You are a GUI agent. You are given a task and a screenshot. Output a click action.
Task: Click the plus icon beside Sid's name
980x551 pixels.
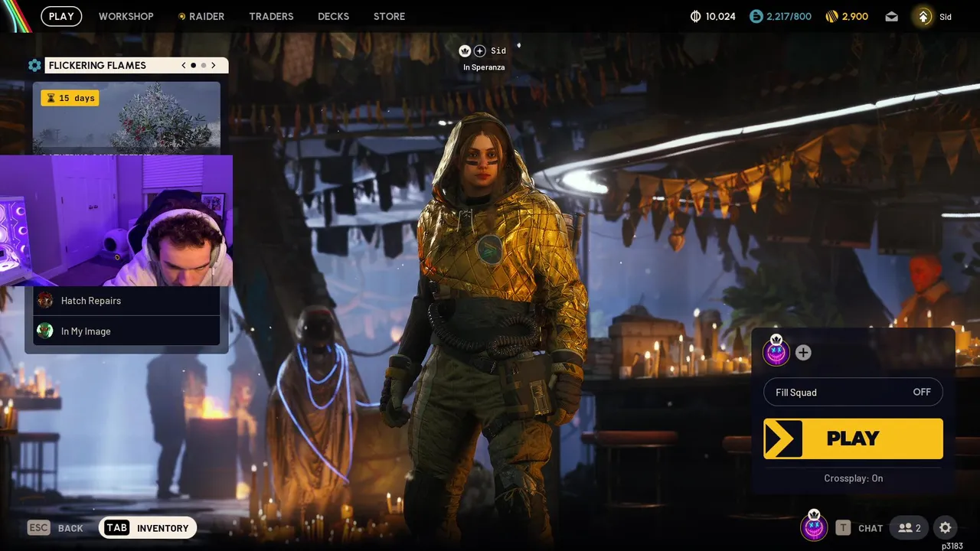[x=480, y=51]
